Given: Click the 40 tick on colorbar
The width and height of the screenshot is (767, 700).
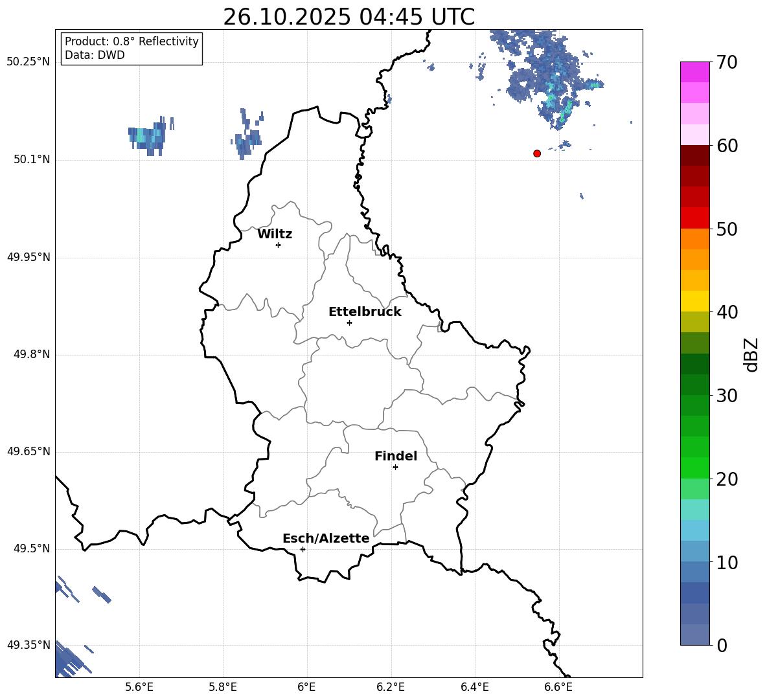Looking at the screenshot, I should (727, 312).
